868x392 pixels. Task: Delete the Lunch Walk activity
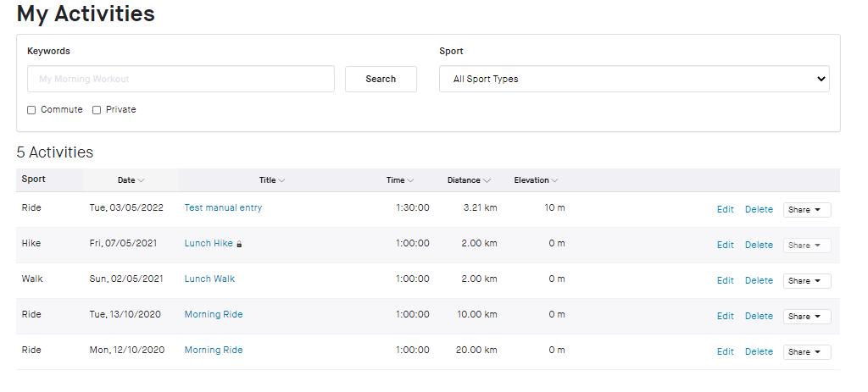pos(759,280)
